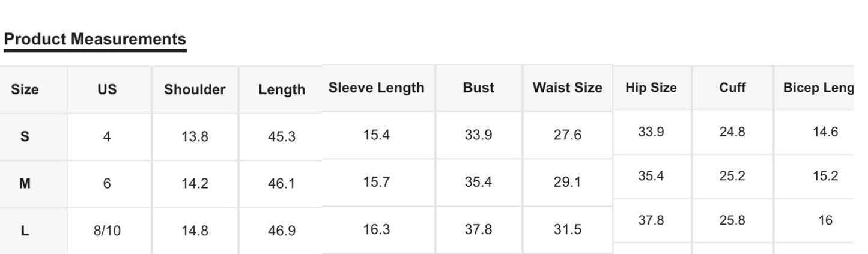Select the Sleeve Length column header
Image resolution: width=868 pixels, height=254 pixels.
[376, 88]
